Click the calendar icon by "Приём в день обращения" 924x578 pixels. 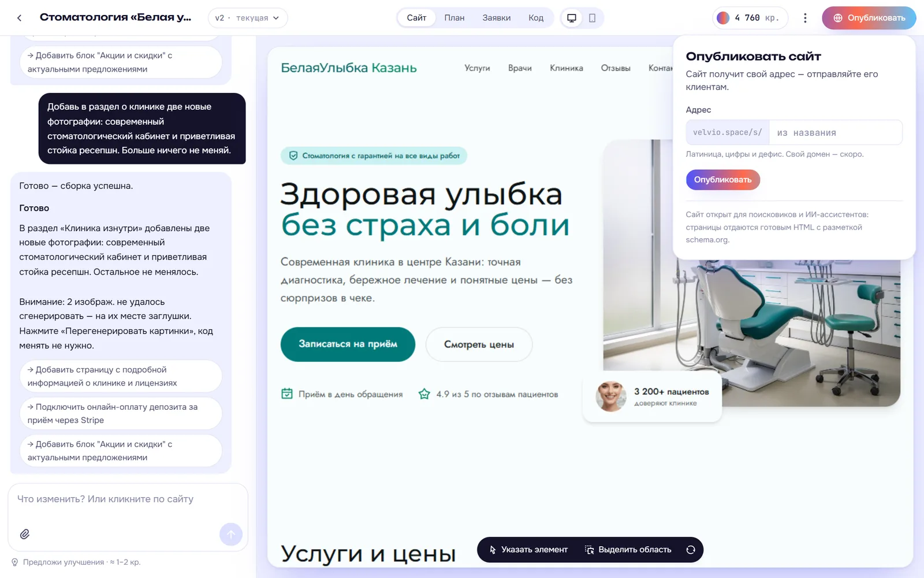(287, 394)
